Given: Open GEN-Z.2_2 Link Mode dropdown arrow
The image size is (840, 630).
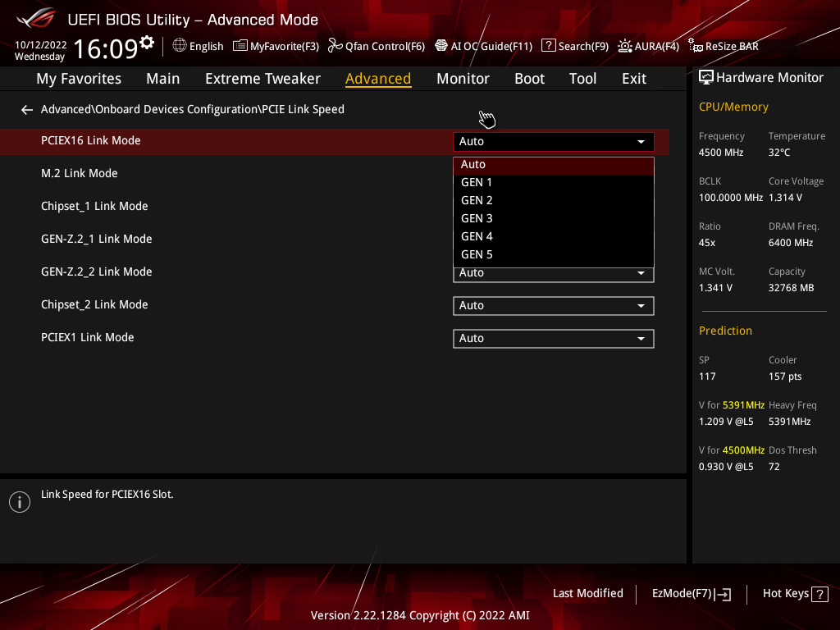Looking at the screenshot, I should click(641, 273).
